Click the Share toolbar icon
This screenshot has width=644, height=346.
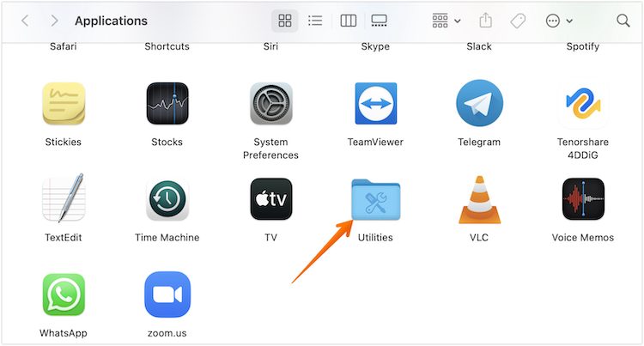[x=485, y=20]
